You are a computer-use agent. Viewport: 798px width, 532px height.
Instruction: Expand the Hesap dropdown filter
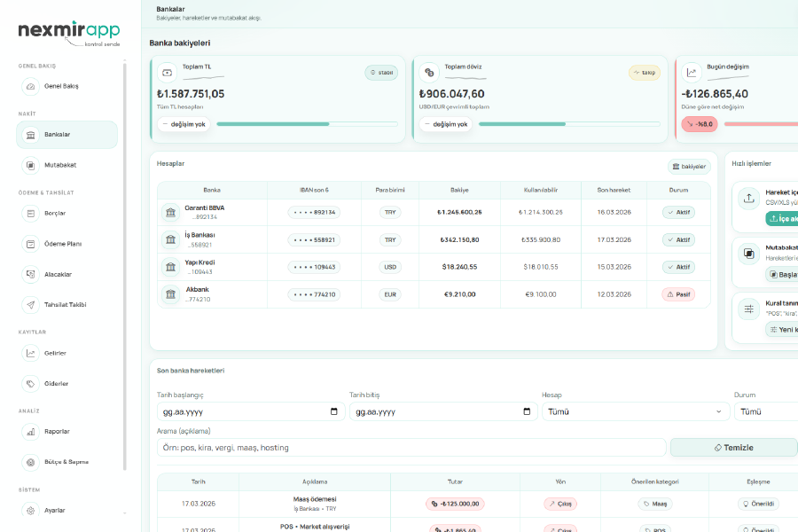tap(634, 411)
